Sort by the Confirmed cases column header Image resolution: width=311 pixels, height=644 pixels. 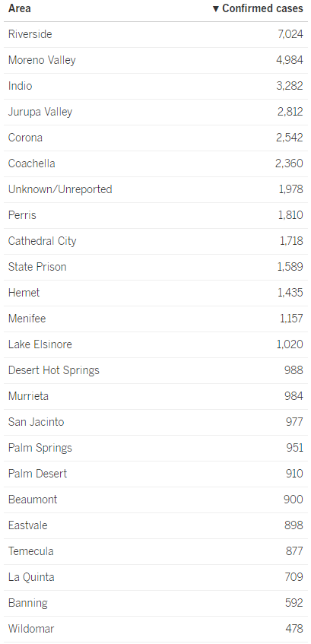click(258, 8)
